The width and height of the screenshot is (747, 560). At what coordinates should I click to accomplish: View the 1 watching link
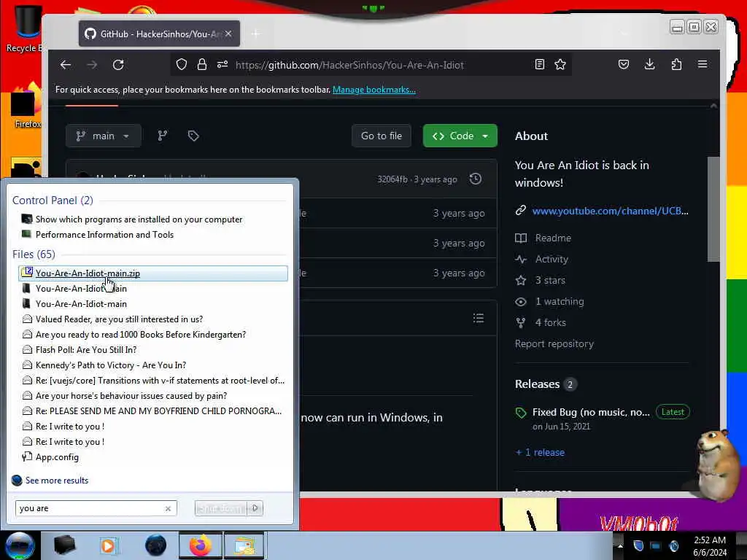[x=560, y=301]
